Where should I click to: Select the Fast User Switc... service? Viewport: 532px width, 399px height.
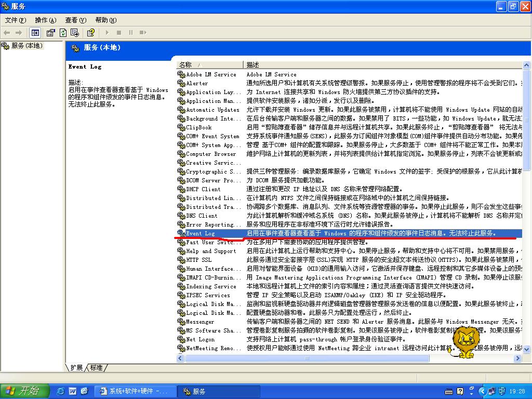[349, 242]
